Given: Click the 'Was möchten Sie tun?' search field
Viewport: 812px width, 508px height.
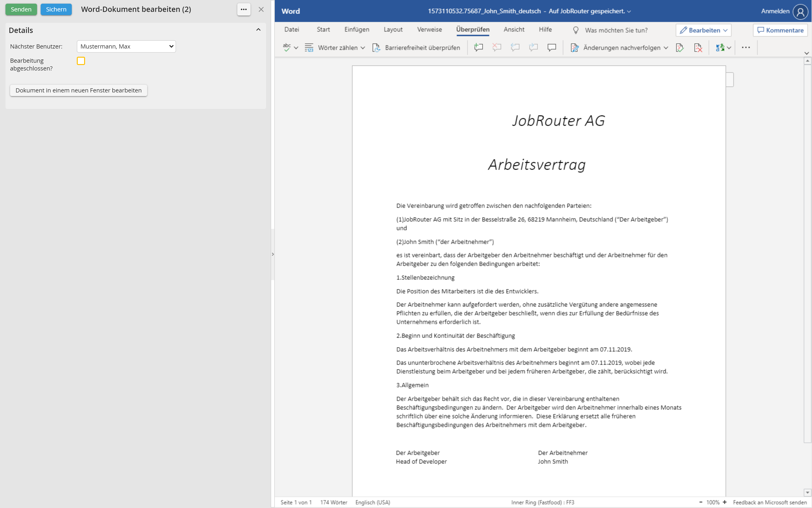Looking at the screenshot, I should [x=616, y=30].
